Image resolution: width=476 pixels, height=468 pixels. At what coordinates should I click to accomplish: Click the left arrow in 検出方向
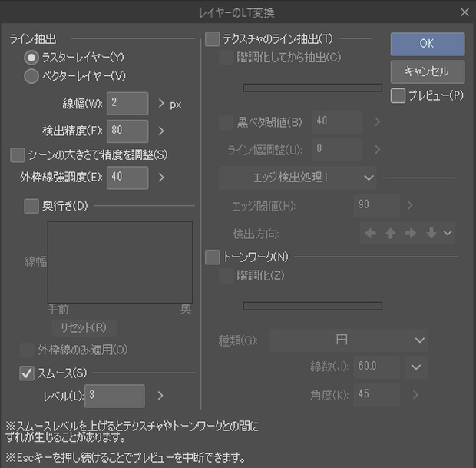pos(370,234)
